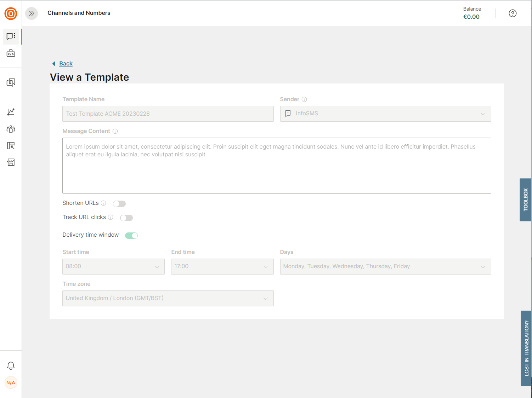Open the notifications bell

(11, 365)
